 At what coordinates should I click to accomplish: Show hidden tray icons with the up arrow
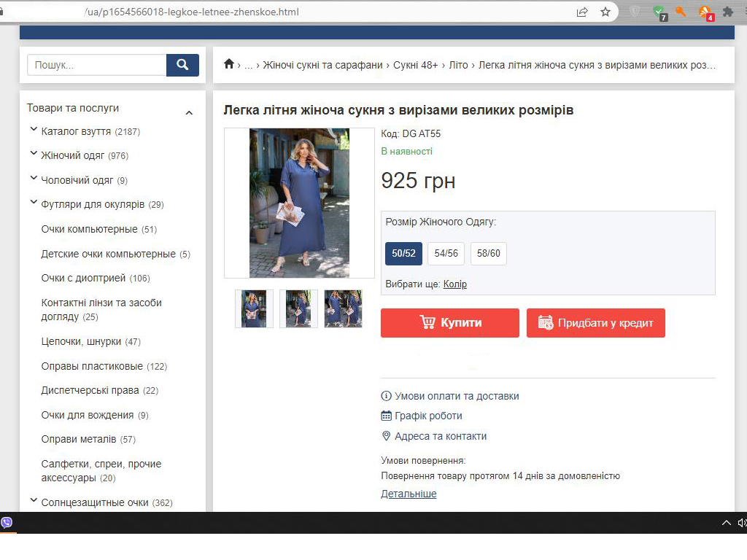(x=726, y=523)
